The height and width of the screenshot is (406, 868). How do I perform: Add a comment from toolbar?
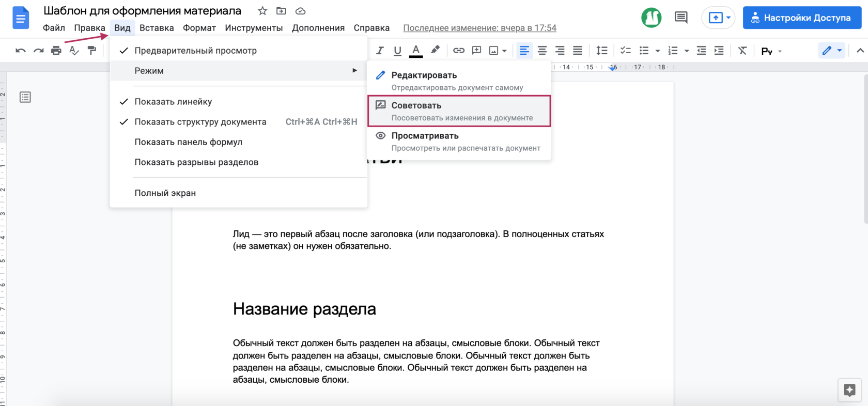(476, 51)
